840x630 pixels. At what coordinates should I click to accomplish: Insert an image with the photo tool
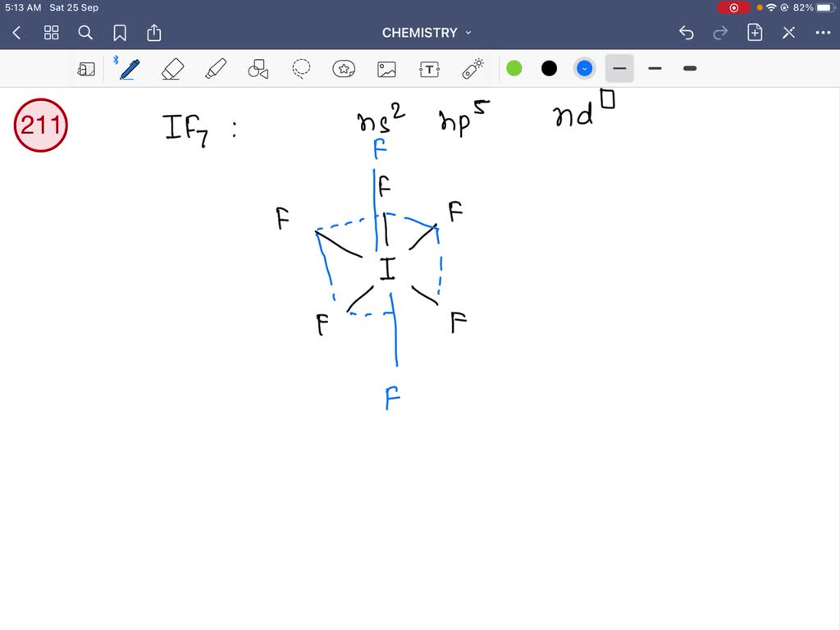(386, 69)
